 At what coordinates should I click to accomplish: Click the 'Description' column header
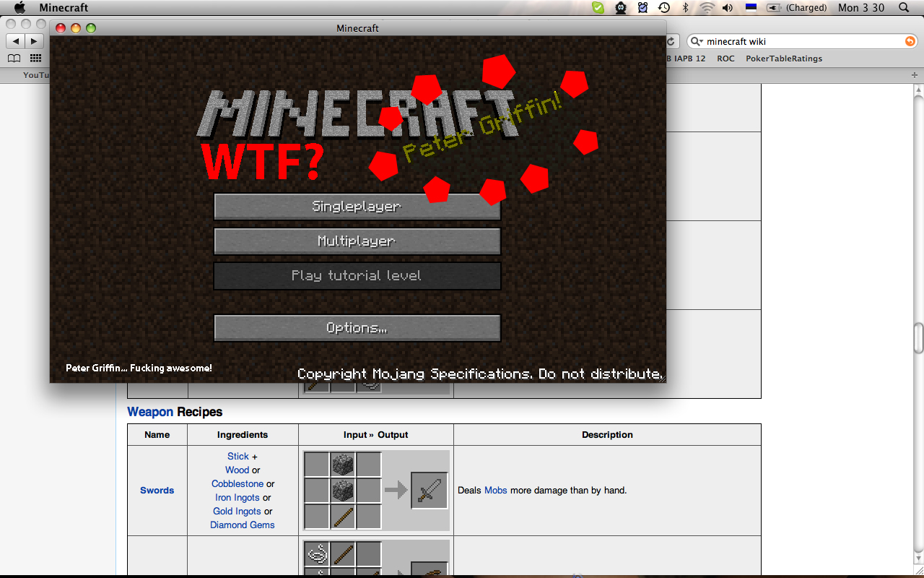(607, 435)
